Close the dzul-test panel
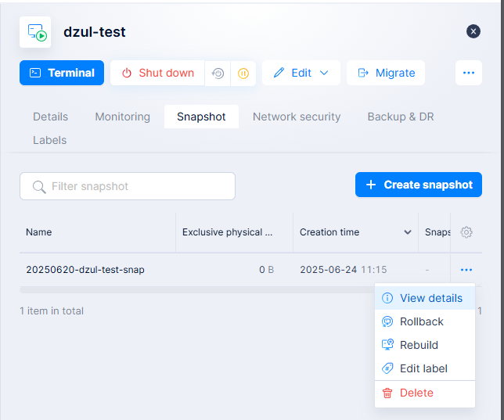Viewport: 504px width, 420px height. [x=473, y=31]
